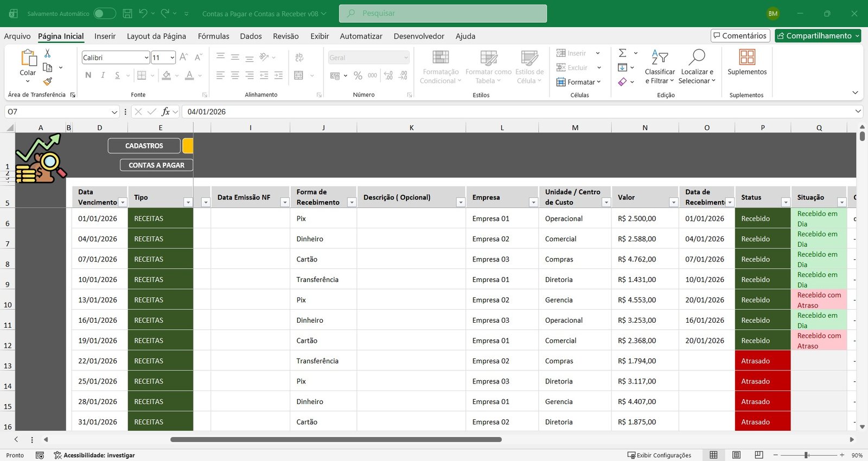868x461 pixels.
Task: Click the percent style icon
Action: (358, 76)
